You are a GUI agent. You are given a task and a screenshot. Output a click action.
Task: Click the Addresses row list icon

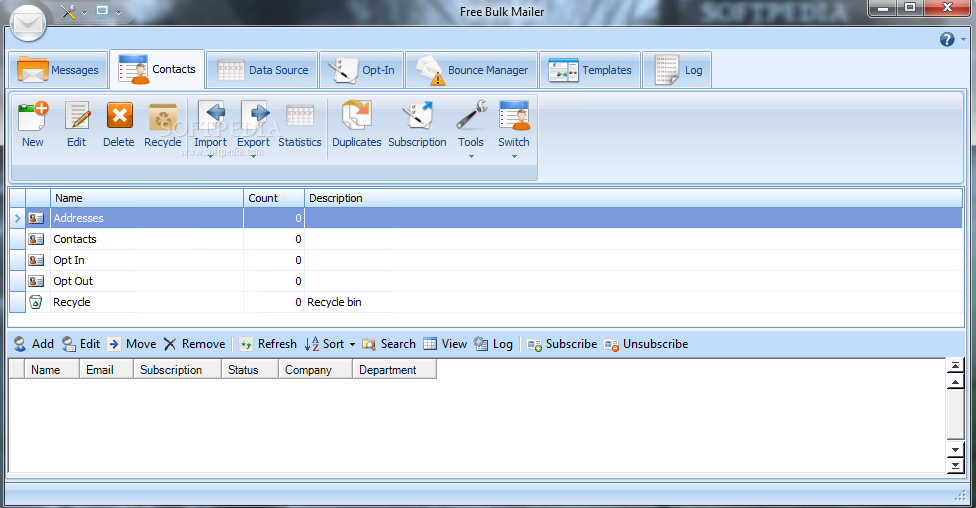pos(37,218)
